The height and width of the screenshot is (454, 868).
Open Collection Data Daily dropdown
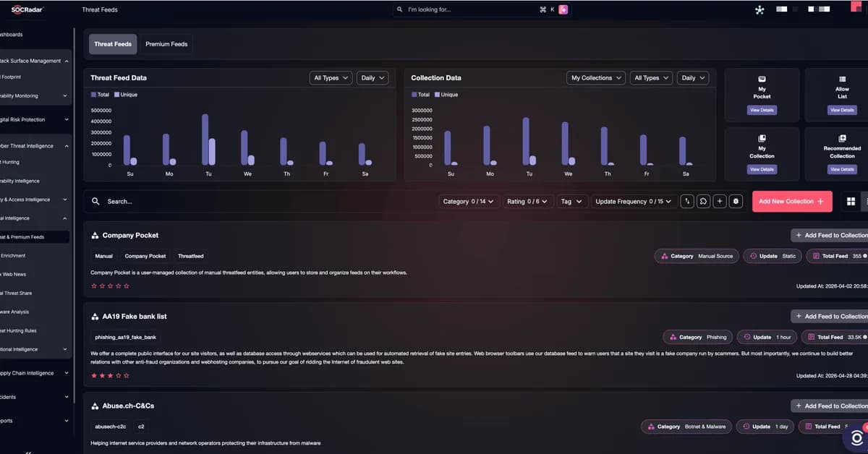(x=693, y=78)
